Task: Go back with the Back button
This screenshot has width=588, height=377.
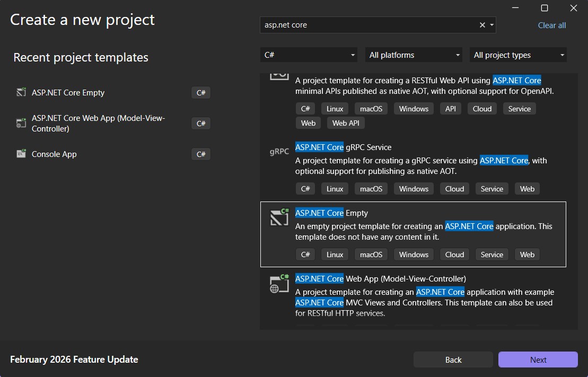Action: click(453, 360)
